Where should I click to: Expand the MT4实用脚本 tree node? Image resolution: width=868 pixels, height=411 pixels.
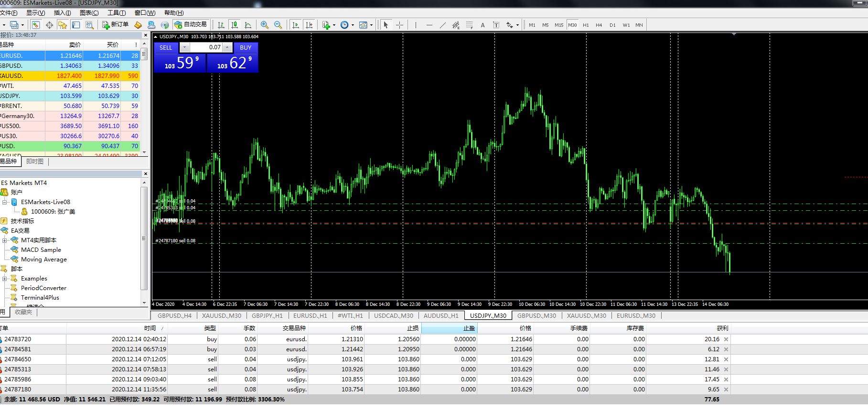pos(4,240)
